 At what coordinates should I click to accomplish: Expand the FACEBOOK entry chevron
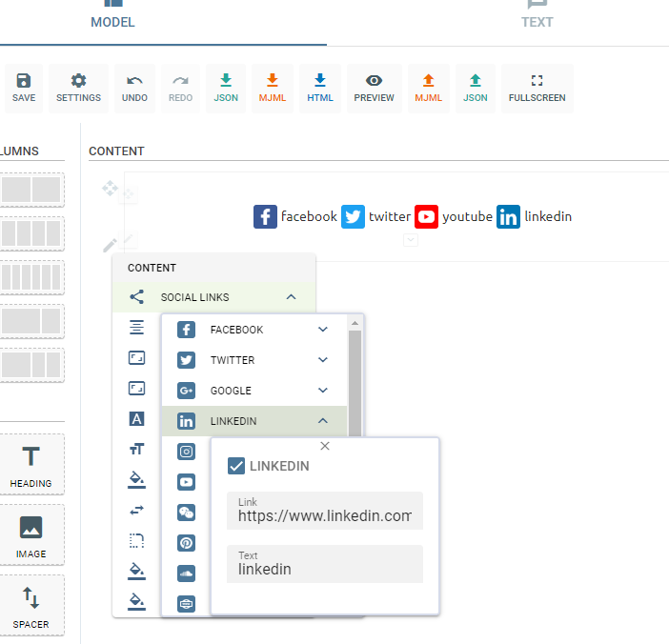[323, 330]
